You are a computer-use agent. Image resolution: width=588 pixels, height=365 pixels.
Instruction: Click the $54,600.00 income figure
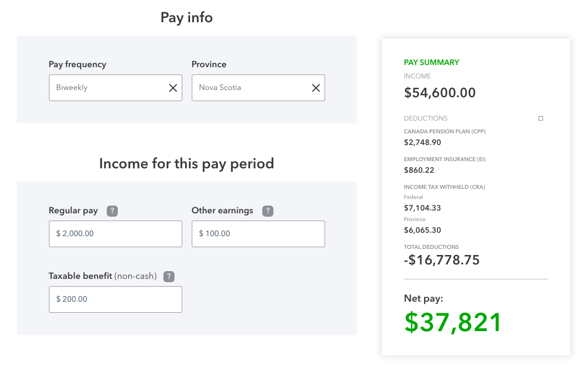(440, 93)
